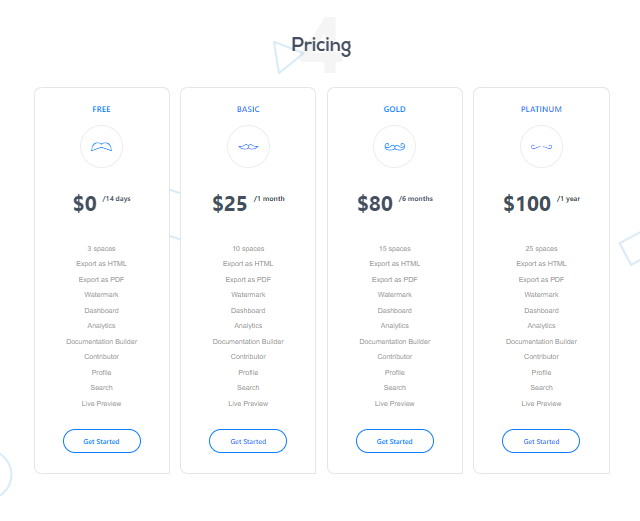Select Get Started for the Platinum plan
The height and width of the screenshot is (521, 640).
click(541, 441)
